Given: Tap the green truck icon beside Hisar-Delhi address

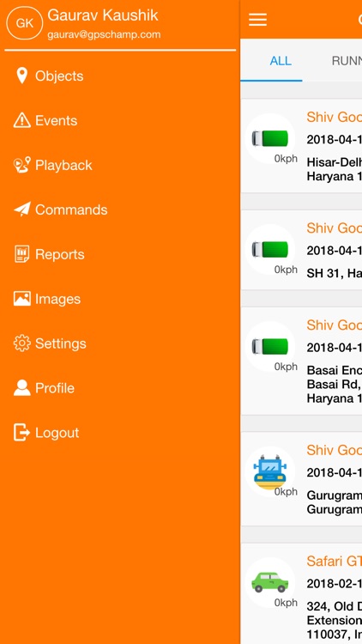Looking at the screenshot, I should [x=269, y=139].
